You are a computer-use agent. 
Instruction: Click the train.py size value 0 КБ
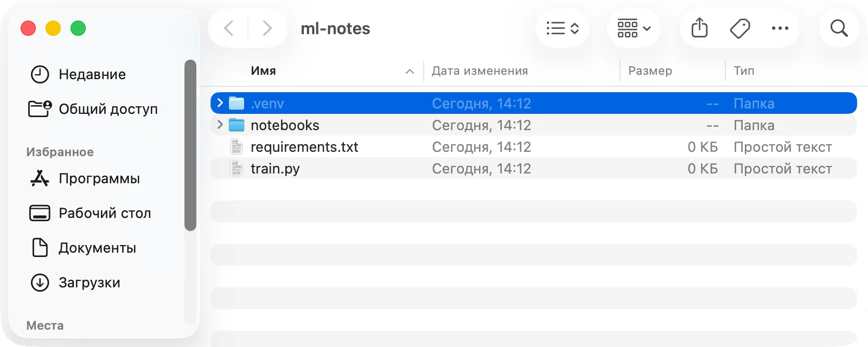coord(703,169)
